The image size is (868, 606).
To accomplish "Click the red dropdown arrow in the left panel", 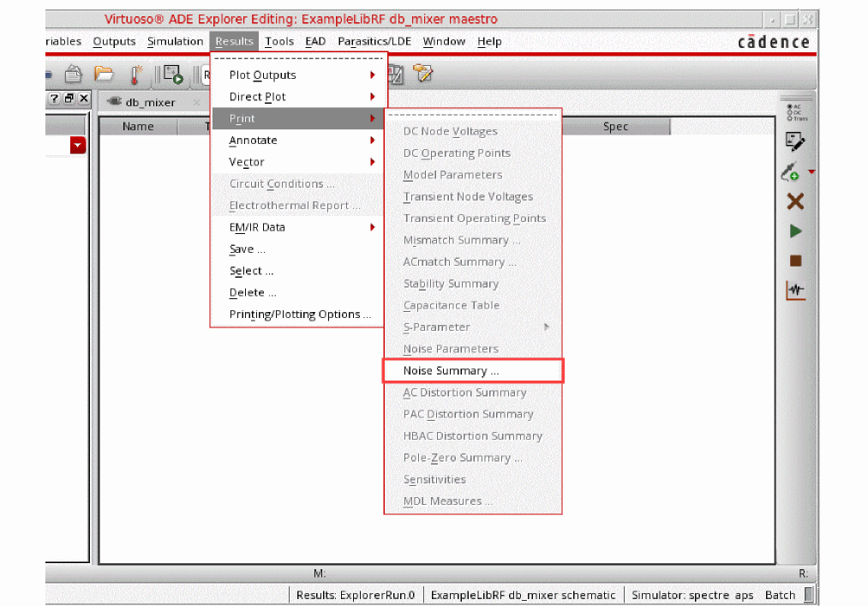I will coord(78,145).
